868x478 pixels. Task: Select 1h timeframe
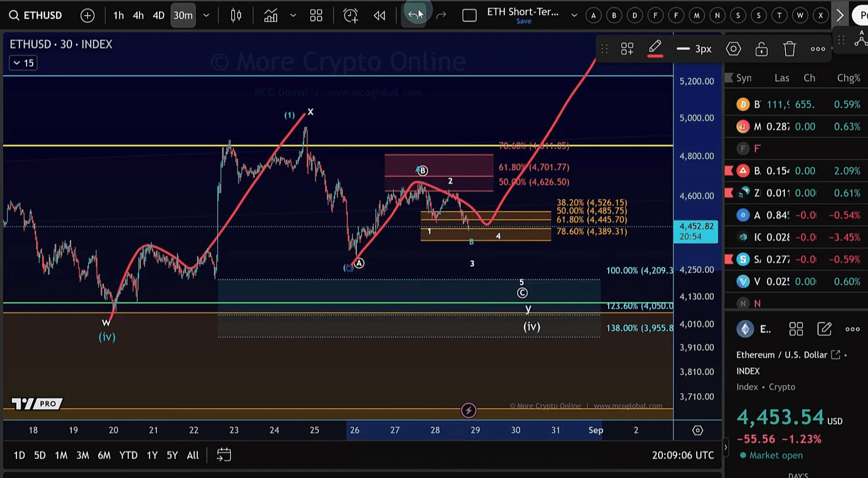coord(119,15)
